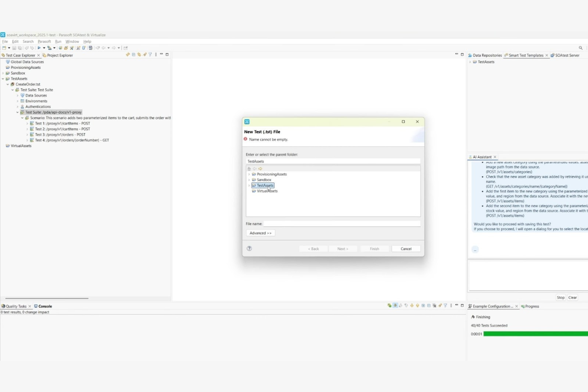
Task: Apply the filter icon in Test Case Explorer
Action: [x=150, y=55]
